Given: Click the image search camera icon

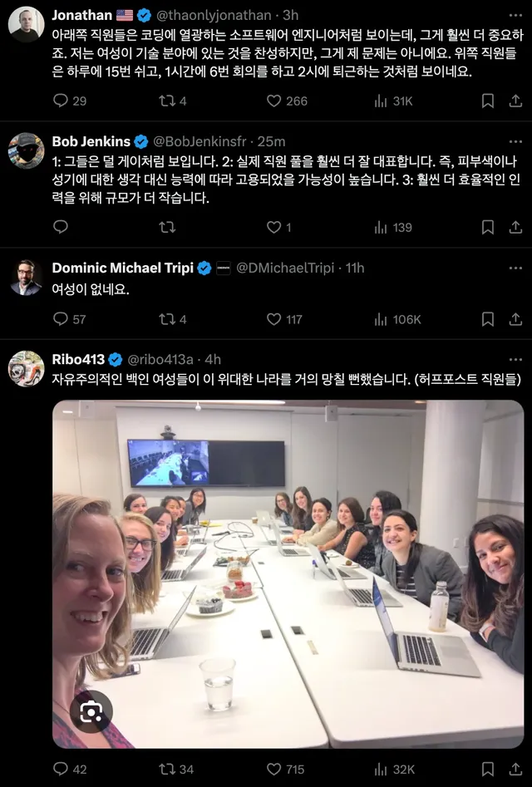Looking at the screenshot, I should click(x=91, y=711).
